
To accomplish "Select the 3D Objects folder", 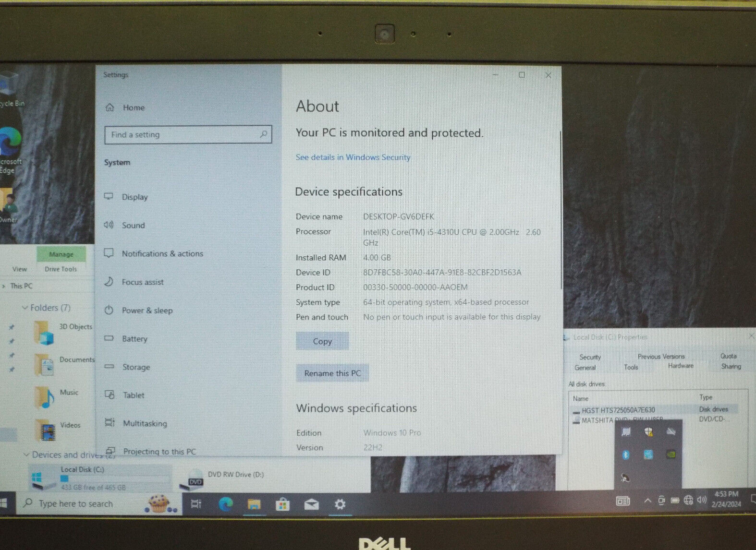I will pyautogui.click(x=63, y=332).
